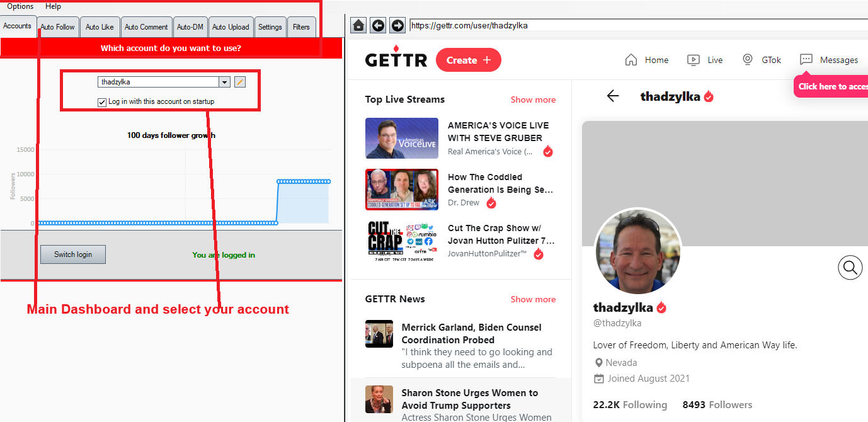Click the '100 days follower growth' chart title
Screen dimensions: 868x422
[x=171, y=135]
